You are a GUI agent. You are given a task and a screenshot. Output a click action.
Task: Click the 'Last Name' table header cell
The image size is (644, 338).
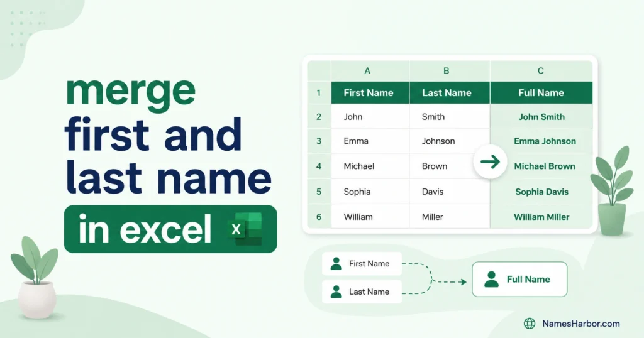449,93
